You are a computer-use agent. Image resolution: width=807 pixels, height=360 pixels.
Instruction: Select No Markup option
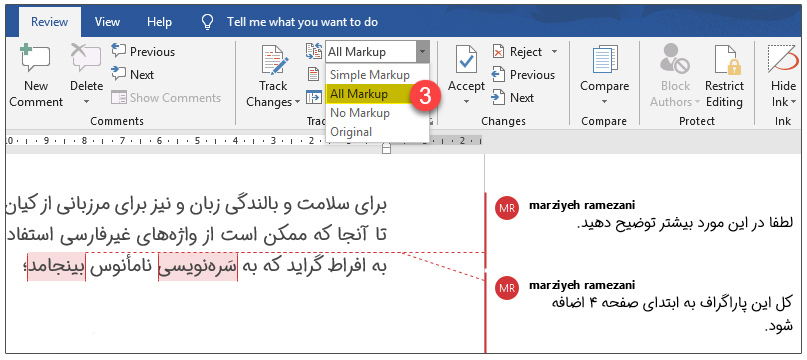(377, 113)
